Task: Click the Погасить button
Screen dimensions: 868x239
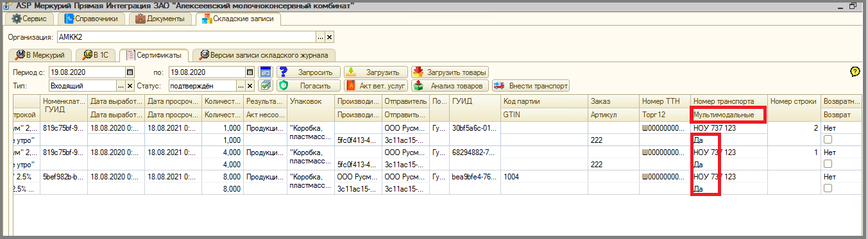Action: [308, 85]
